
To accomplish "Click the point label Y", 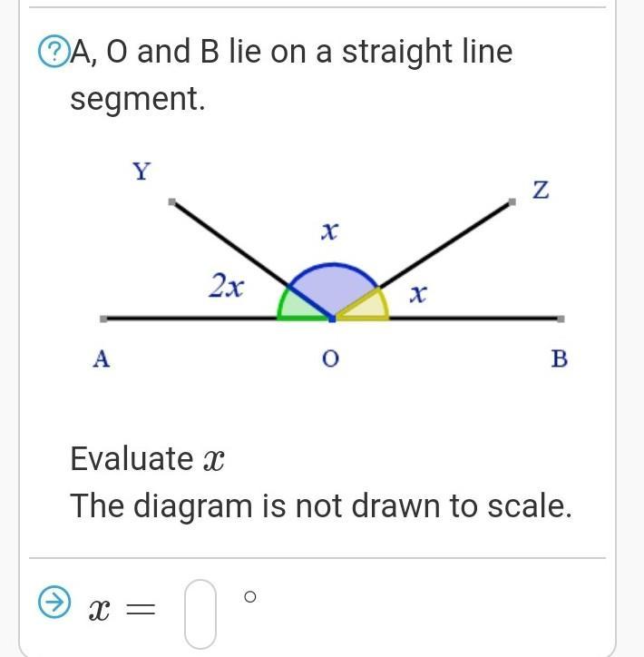I will click(141, 171).
